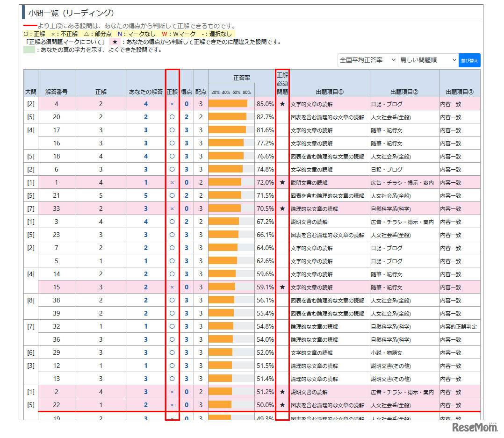
Task: Click the 85.0% correct-rate bar
Action: 229,104
